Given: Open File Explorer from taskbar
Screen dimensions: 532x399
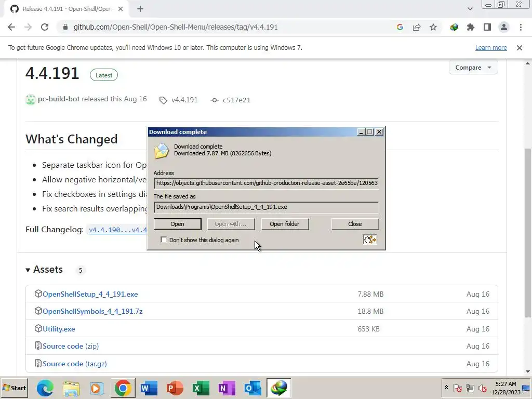Looking at the screenshot, I should (x=71, y=388).
